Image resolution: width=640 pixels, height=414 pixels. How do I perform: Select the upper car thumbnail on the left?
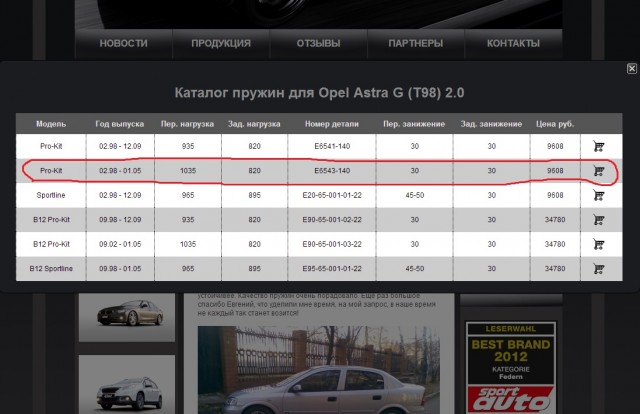pyautogui.click(x=126, y=318)
